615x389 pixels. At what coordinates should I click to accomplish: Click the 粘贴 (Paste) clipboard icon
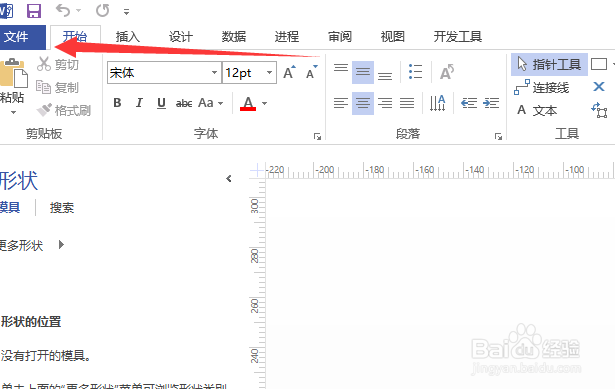(x=13, y=73)
